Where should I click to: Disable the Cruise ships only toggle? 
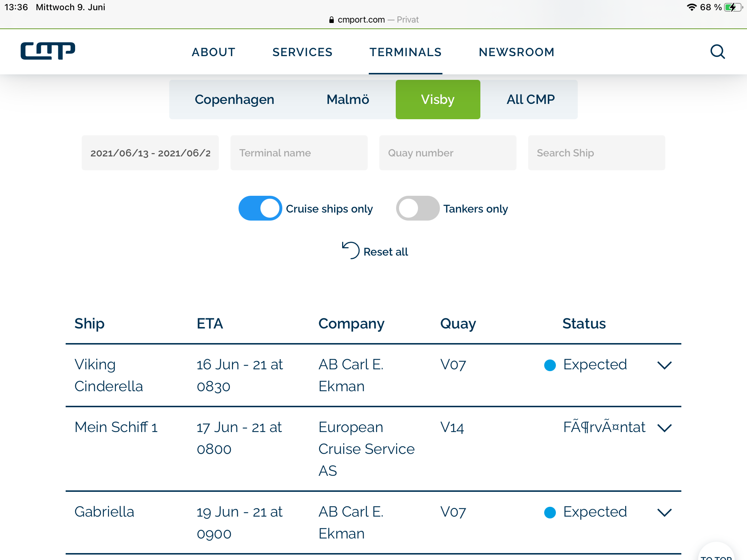click(x=260, y=208)
